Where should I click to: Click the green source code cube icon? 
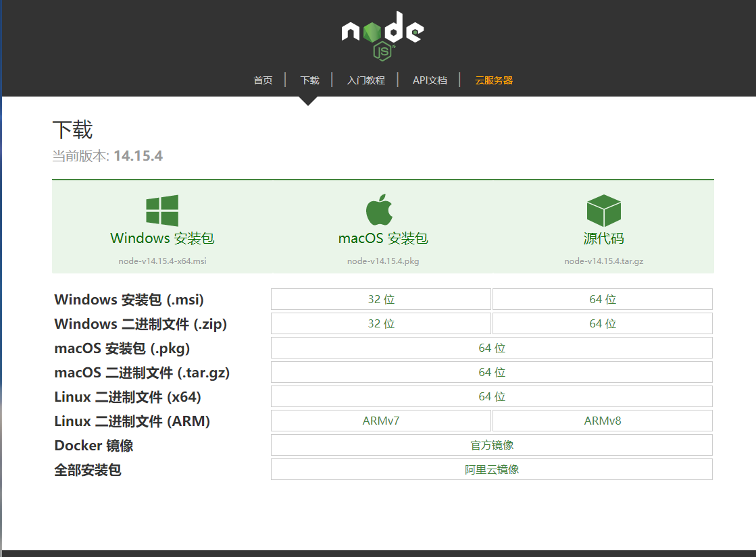coord(603,211)
